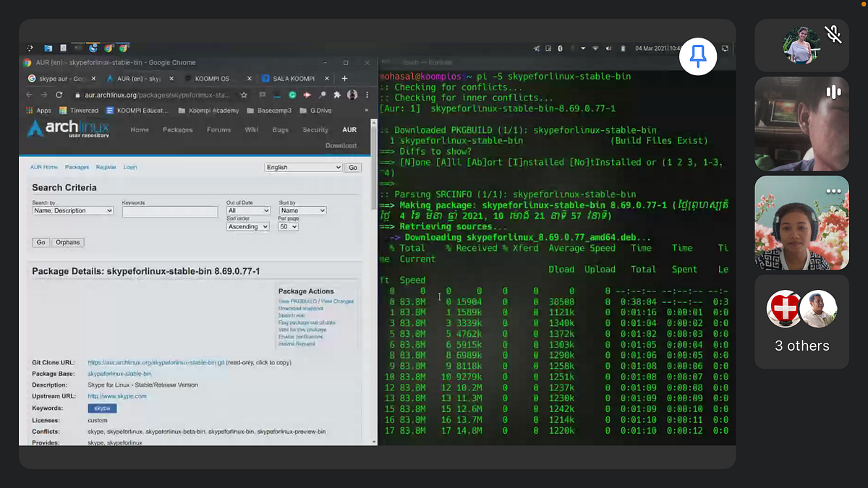Open the Security item in Arch navigation
This screenshot has width=868, height=488.
(x=315, y=130)
